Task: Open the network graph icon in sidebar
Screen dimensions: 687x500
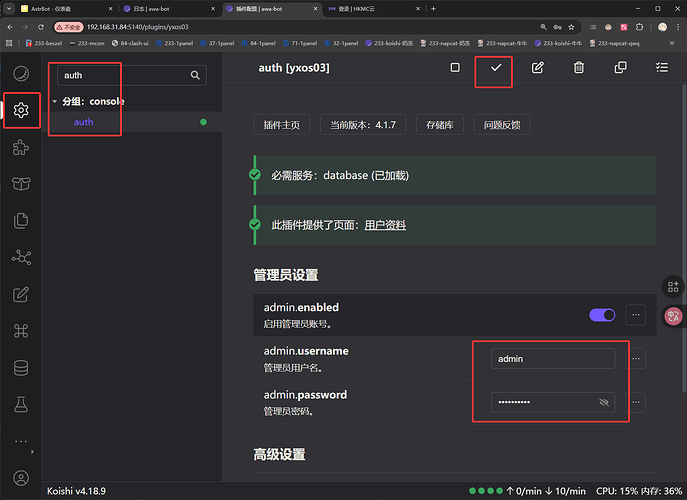Action: pos(22,257)
